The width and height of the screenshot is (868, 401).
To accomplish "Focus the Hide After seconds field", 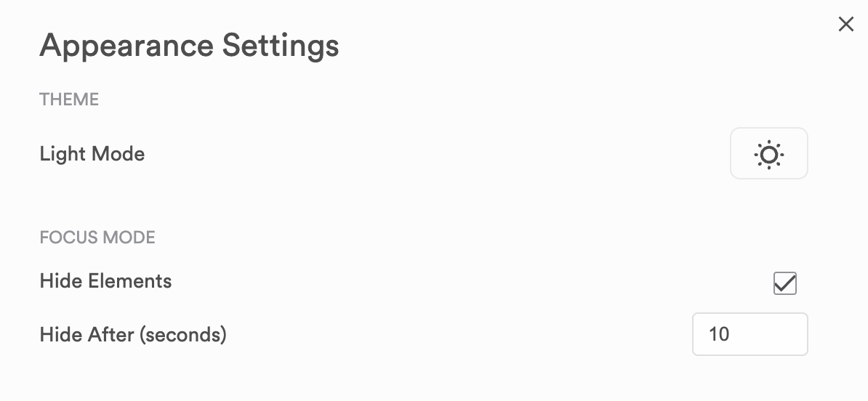I will [x=750, y=334].
